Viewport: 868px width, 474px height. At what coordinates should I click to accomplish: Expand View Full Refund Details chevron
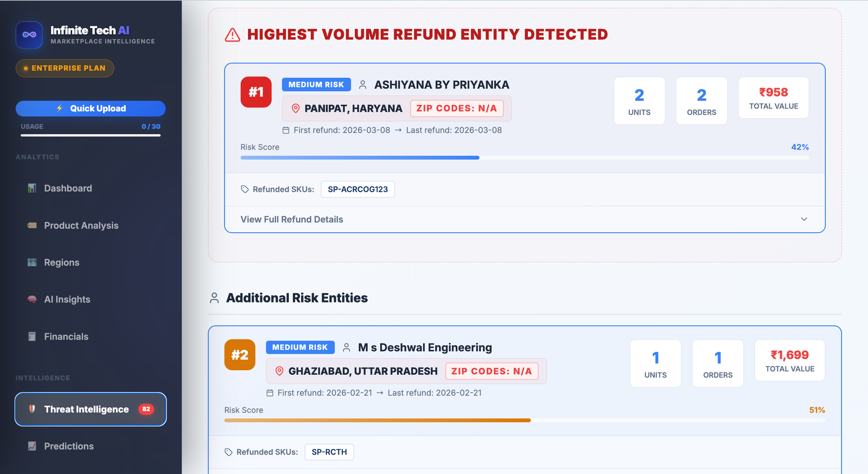804,219
